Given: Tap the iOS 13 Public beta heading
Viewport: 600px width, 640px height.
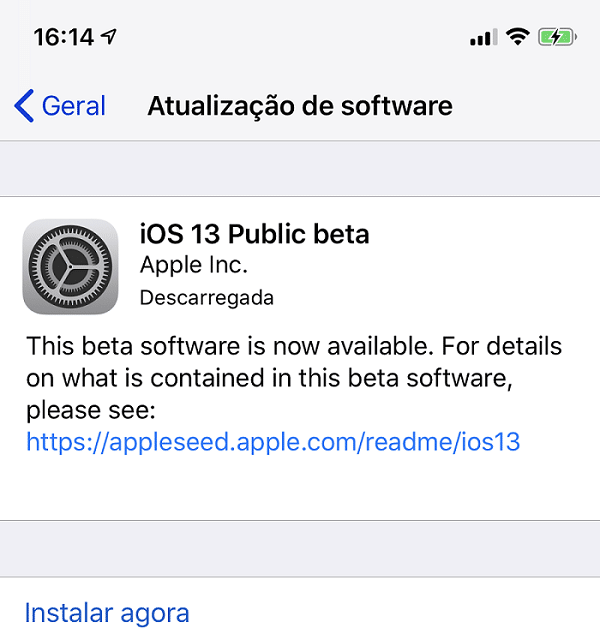Looking at the screenshot, I should click(x=254, y=234).
